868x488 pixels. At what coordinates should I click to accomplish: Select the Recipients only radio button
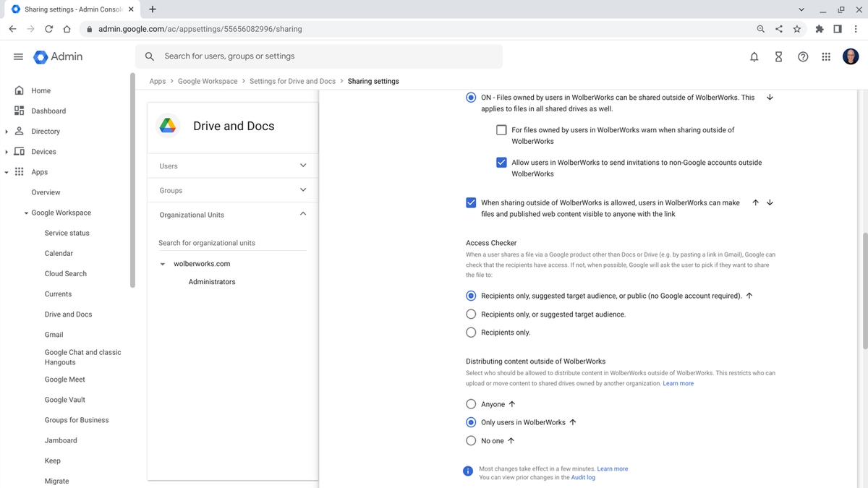(471, 332)
